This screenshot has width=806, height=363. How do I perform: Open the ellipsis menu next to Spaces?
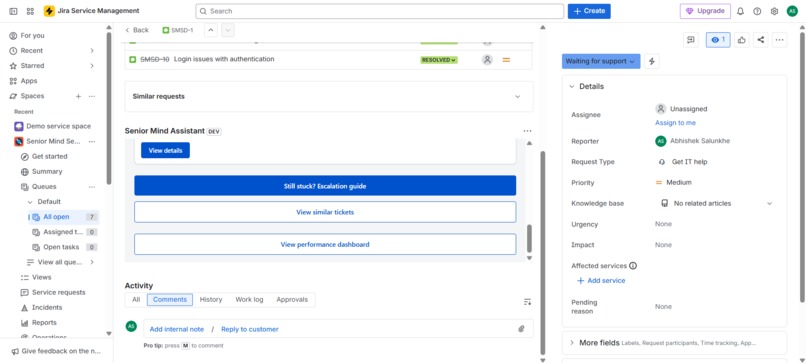click(x=92, y=96)
